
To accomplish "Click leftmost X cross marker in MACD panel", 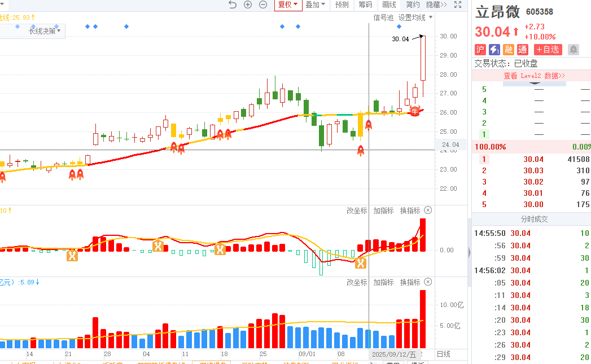I will coord(72,256).
